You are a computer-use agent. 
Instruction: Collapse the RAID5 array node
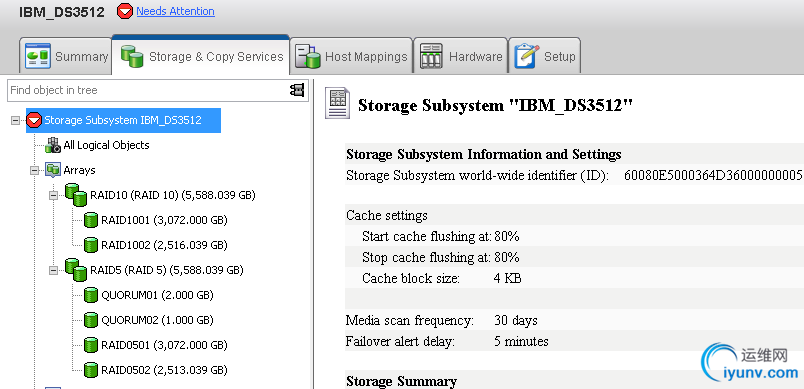53,270
